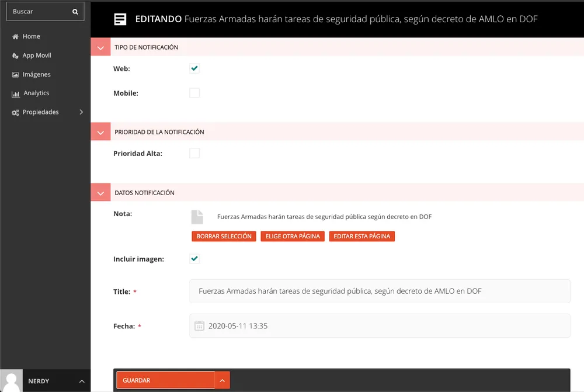Screen dimensions: 584x392
Task: Click the Imágenes picture icon
Action: pyautogui.click(x=15, y=75)
